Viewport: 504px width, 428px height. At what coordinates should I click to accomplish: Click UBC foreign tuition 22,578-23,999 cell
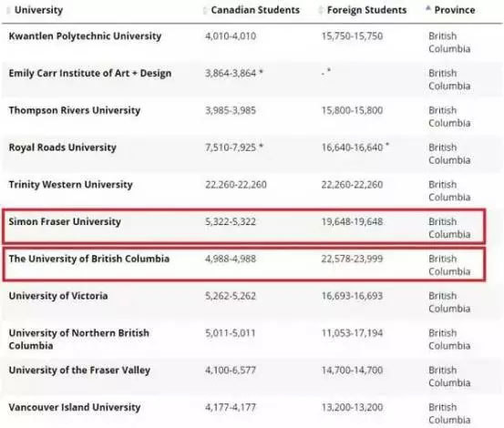pos(353,259)
